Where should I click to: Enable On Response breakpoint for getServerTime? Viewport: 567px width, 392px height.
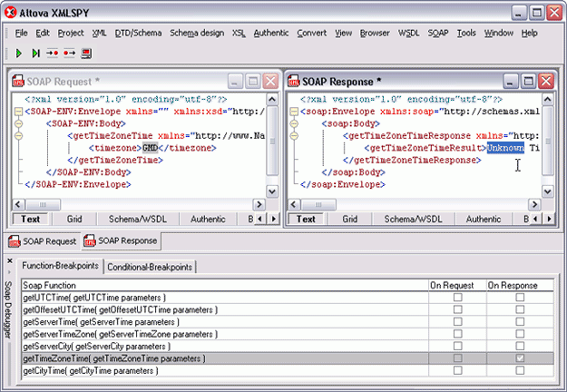(x=520, y=322)
